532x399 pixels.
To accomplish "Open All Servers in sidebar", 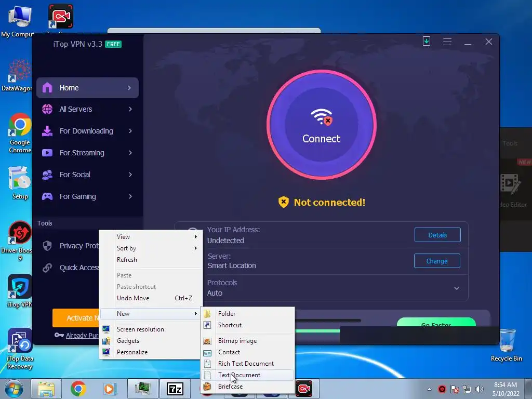I will [87, 109].
